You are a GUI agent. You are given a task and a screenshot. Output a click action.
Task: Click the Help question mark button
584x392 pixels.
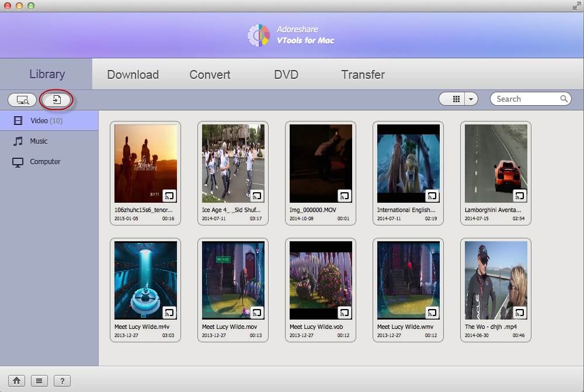click(62, 380)
